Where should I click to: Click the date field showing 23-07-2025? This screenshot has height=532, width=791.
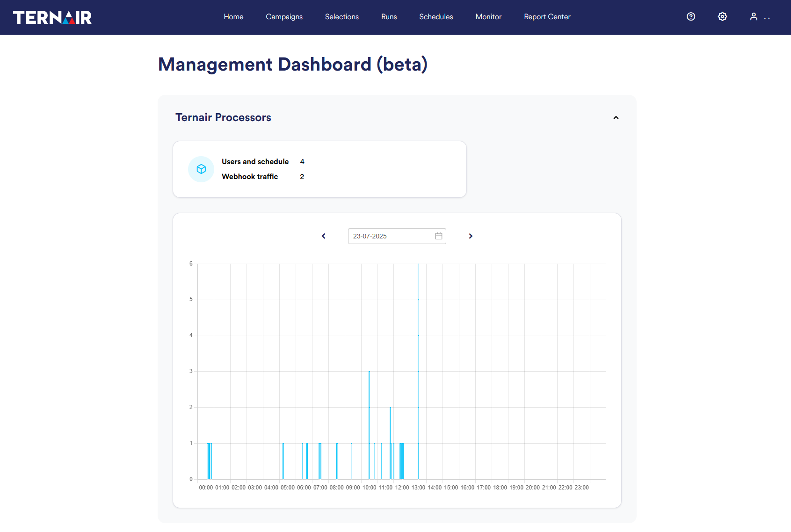tap(397, 236)
